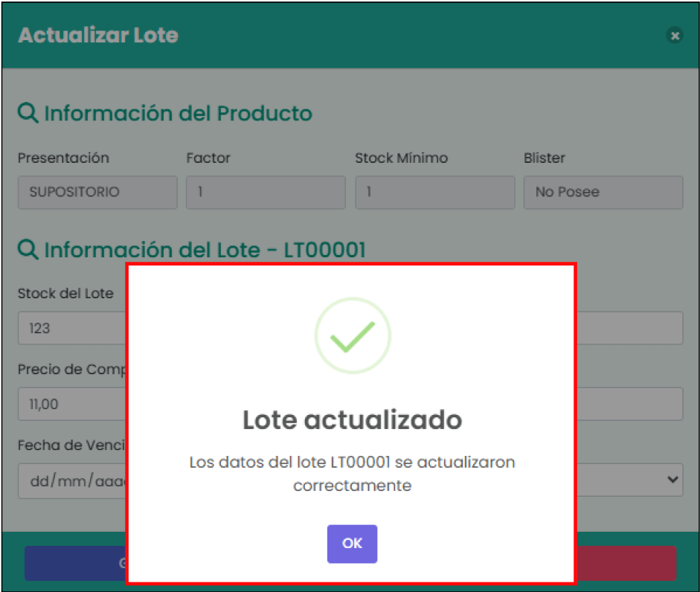Screen dimensions: 700x592
Task: Click the close icon on the Actualizar Lote header
Action: pyautogui.click(x=675, y=35)
